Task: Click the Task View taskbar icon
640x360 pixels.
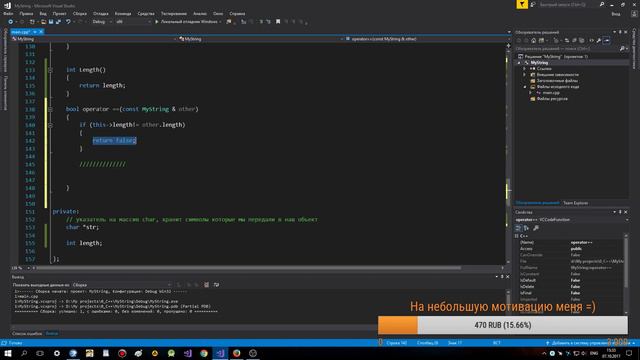Action: click(x=40, y=353)
